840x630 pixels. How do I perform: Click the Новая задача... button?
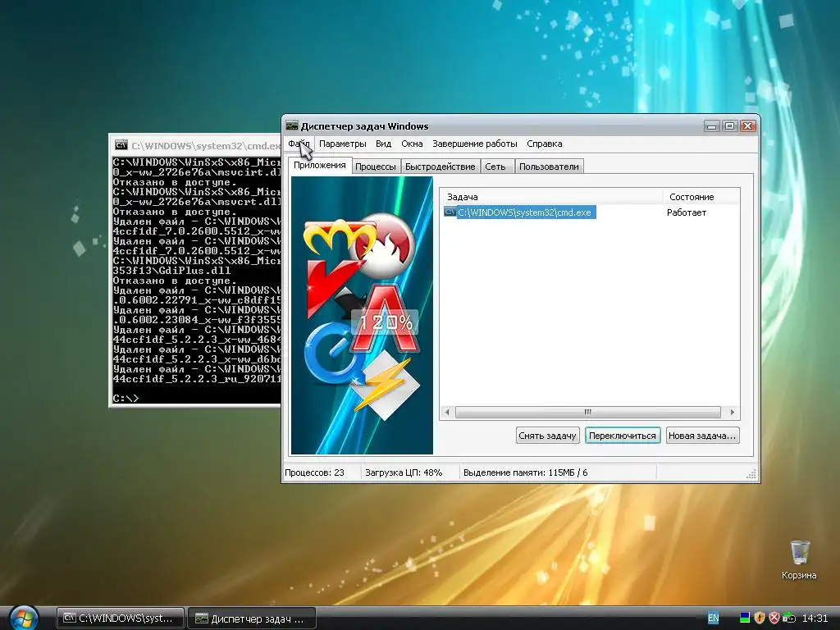pyautogui.click(x=702, y=436)
